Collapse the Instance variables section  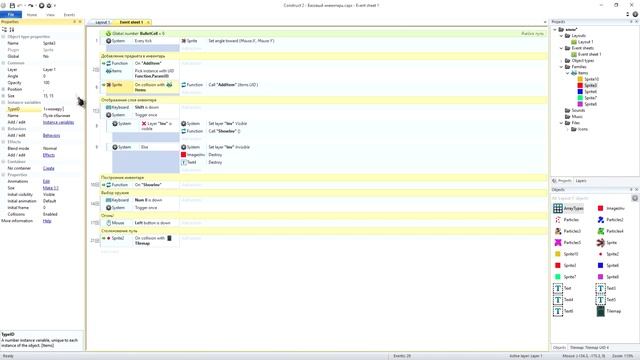tap(3, 102)
